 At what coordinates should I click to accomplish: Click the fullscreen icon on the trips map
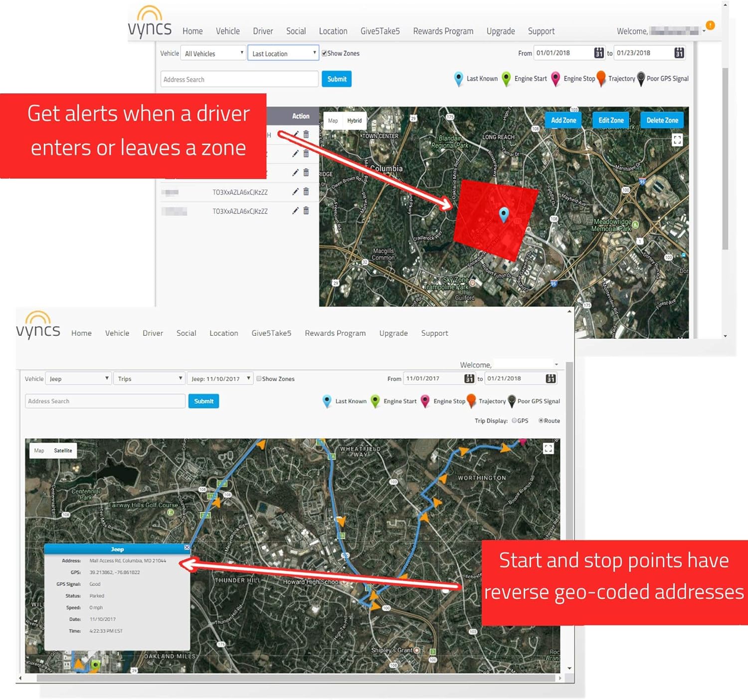[548, 449]
